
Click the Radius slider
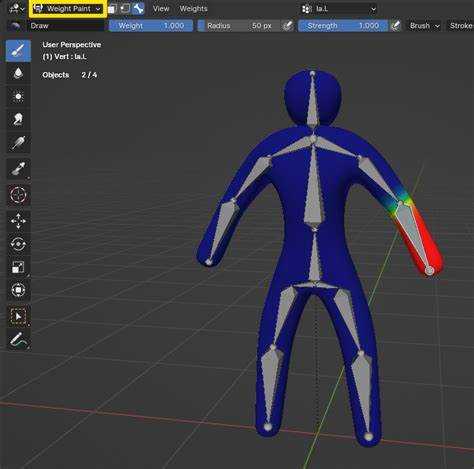click(239, 26)
